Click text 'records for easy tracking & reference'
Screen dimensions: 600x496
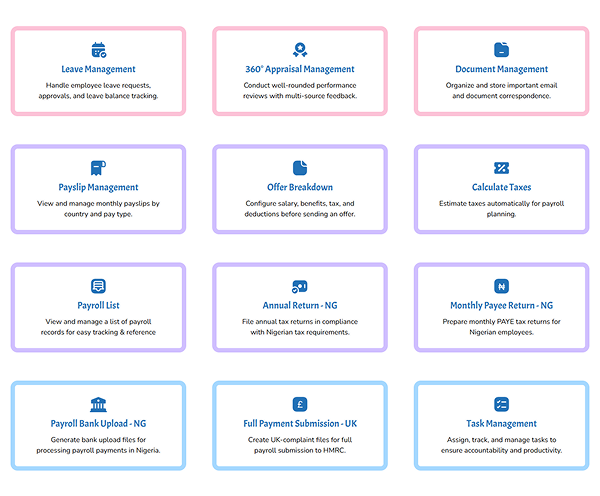(98, 332)
